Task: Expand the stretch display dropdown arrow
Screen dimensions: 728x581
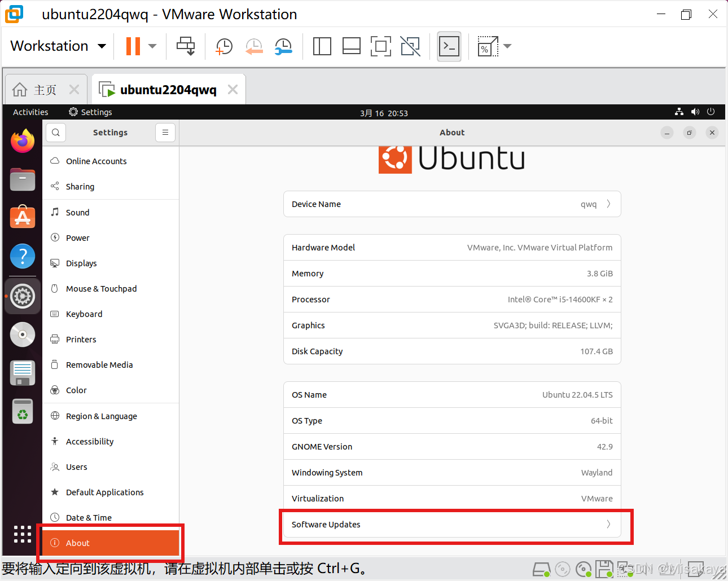Action: (507, 46)
